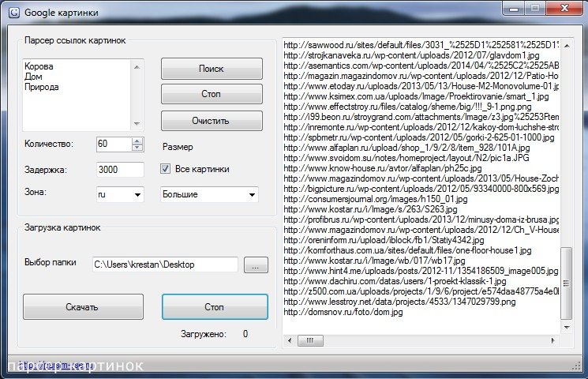The image size is (588, 379).
Task: Select the Корова line in the keywords list
Action: (38, 67)
